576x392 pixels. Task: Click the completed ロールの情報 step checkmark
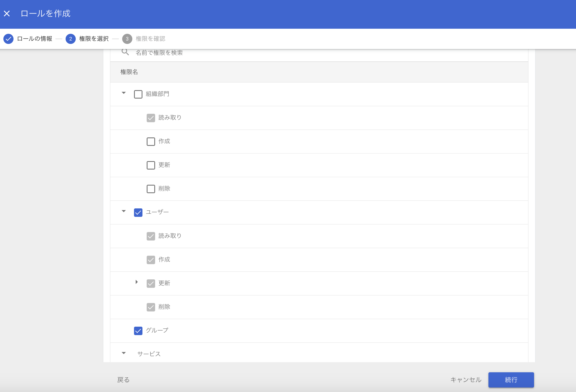(8, 39)
